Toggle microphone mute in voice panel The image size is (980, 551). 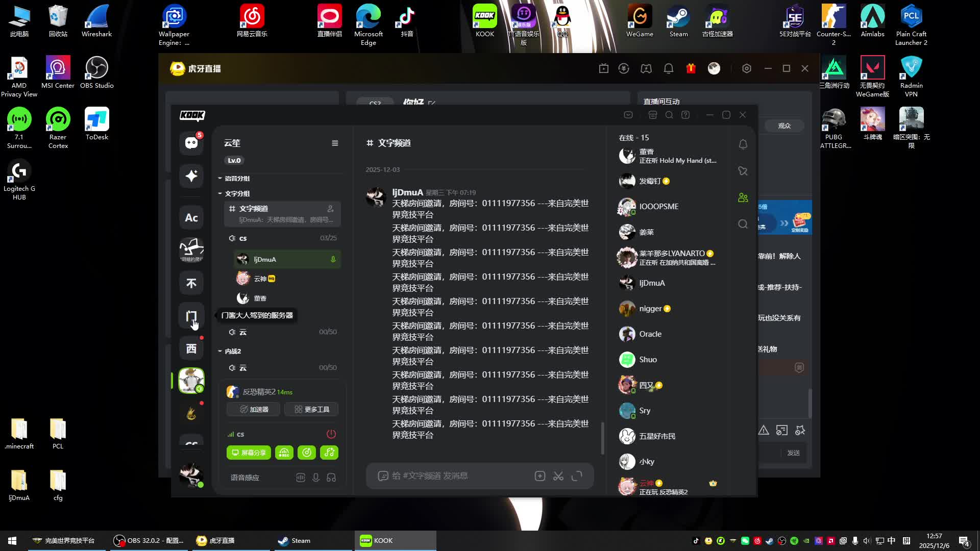click(x=316, y=478)
